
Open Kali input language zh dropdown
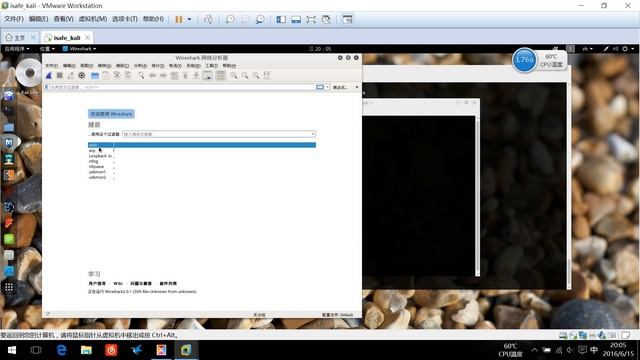[587, 49]
